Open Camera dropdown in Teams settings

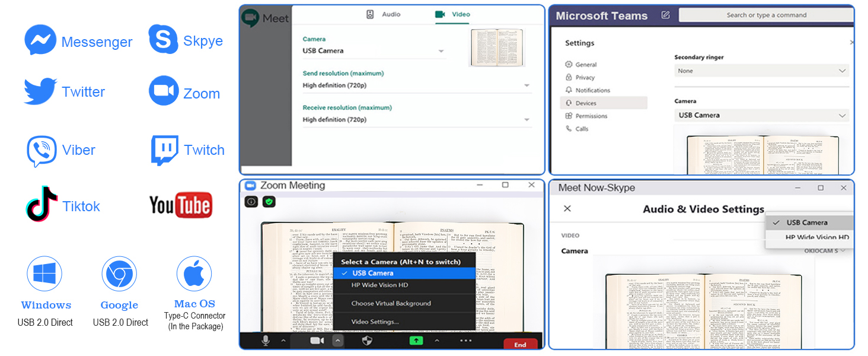pyautogui.click(x=761, y=115)
